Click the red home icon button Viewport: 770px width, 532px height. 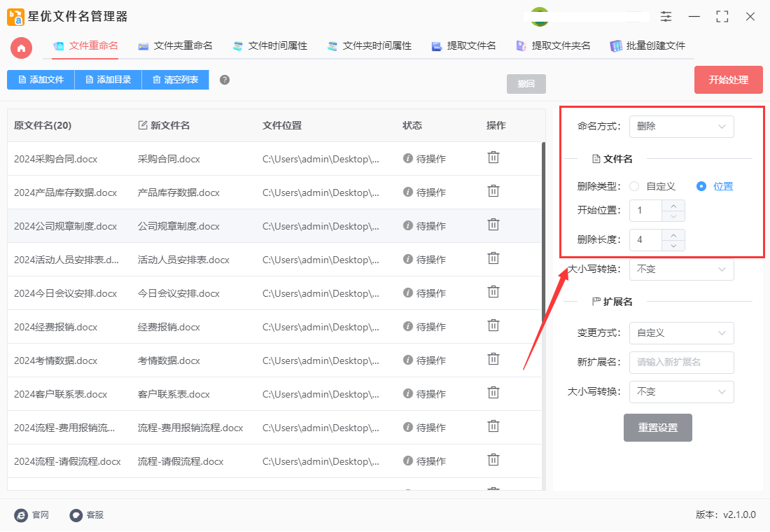(x=21, y=48)
